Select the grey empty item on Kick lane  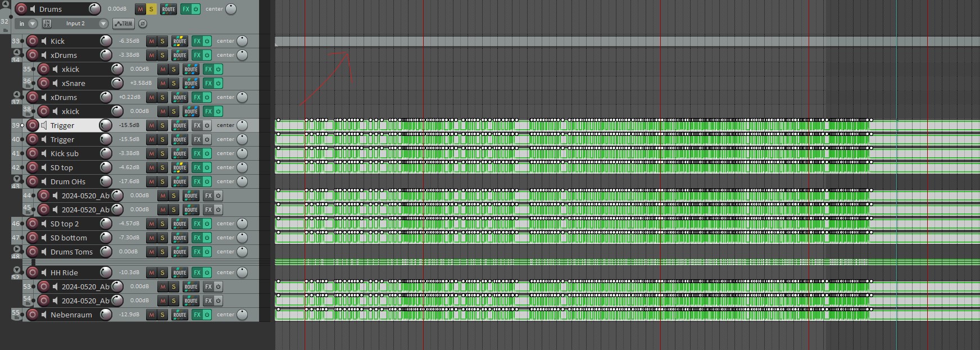click(627, 41)
